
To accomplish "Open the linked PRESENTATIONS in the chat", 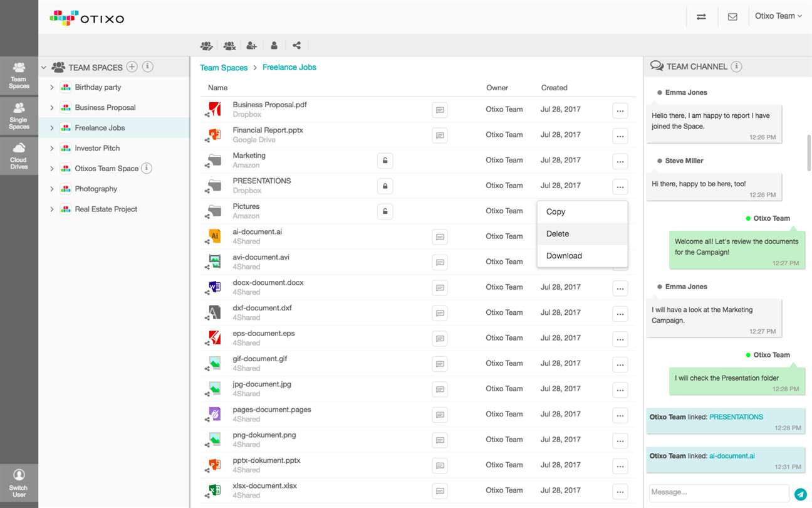I will (736, 417).
